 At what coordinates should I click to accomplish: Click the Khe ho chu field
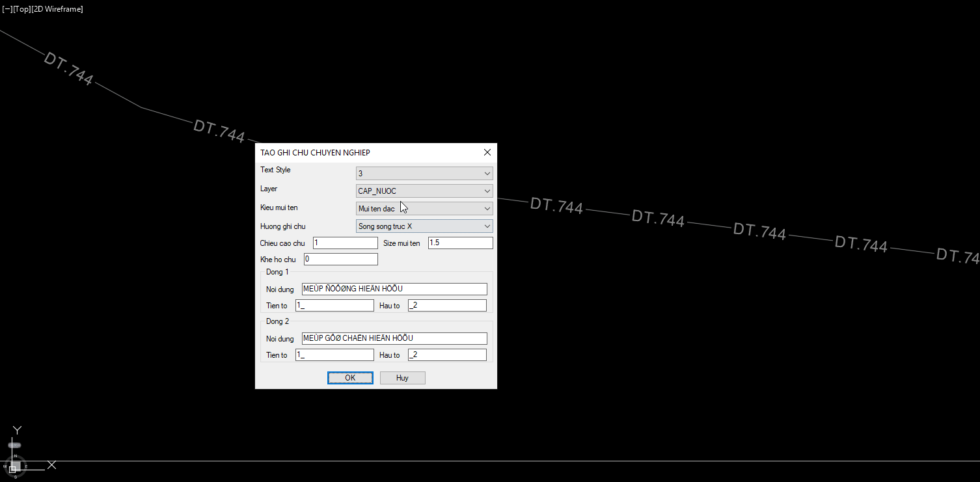(341, 259)
